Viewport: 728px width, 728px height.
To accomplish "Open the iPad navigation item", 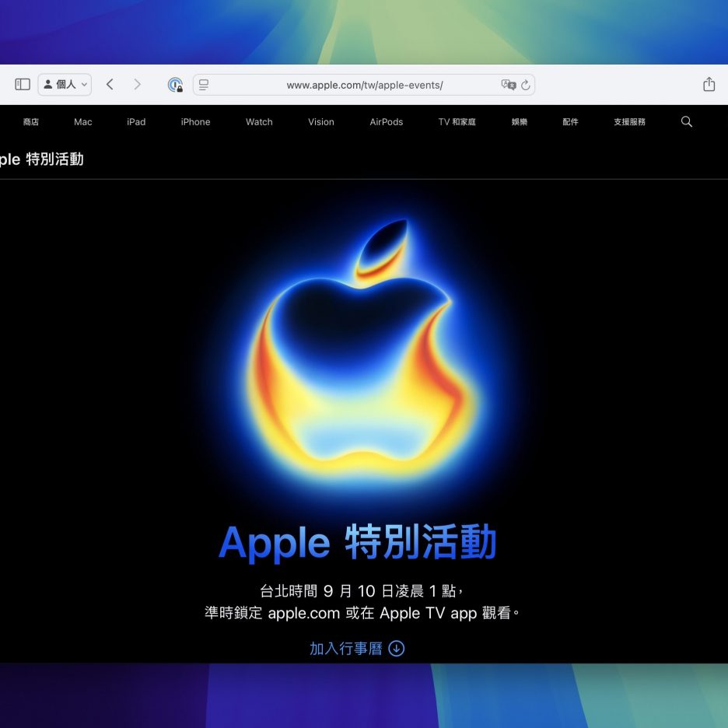I will pos(136,122).
